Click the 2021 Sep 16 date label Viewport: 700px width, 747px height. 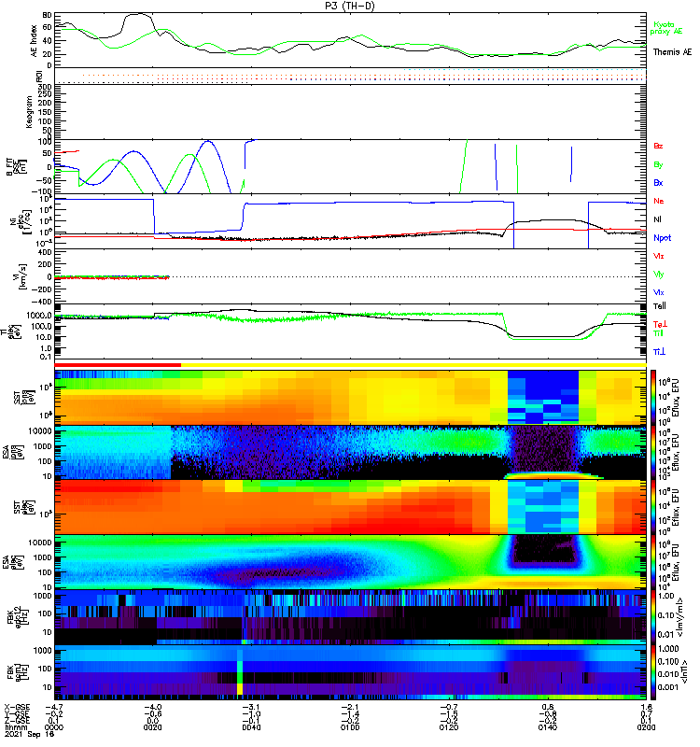[x=29, y=734]
